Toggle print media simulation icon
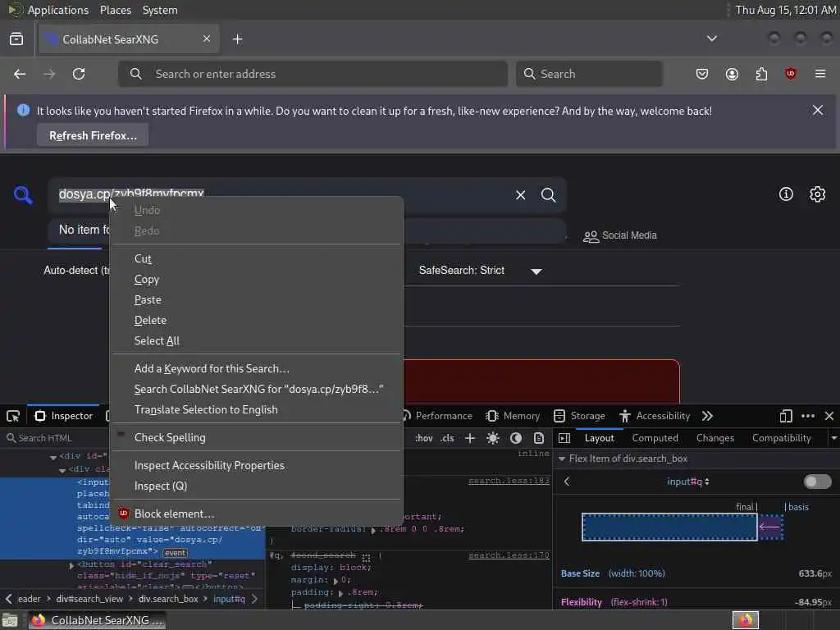 pos(539,438)
